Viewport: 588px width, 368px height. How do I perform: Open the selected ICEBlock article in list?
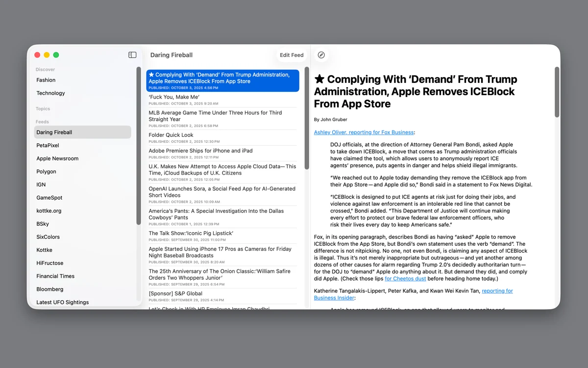point(222,80)
